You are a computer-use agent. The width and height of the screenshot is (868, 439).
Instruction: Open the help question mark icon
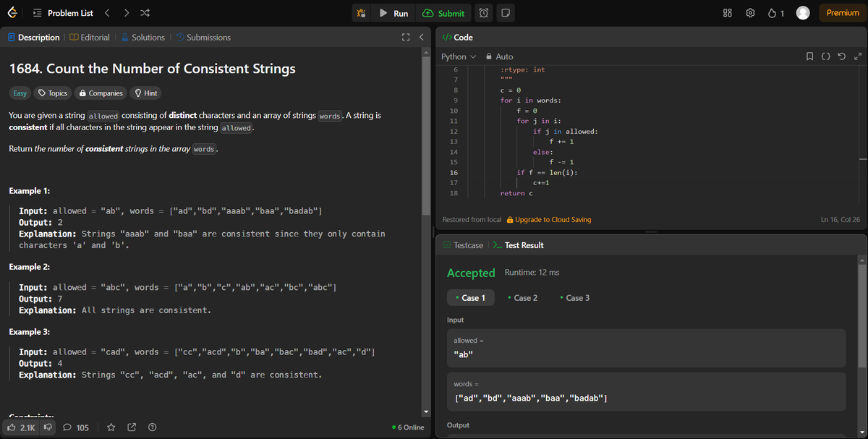click(x=152, y=427)
